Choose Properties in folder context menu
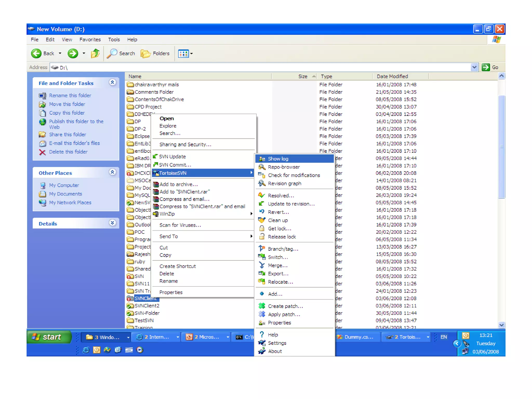532x399 pixels. (171, 292)
